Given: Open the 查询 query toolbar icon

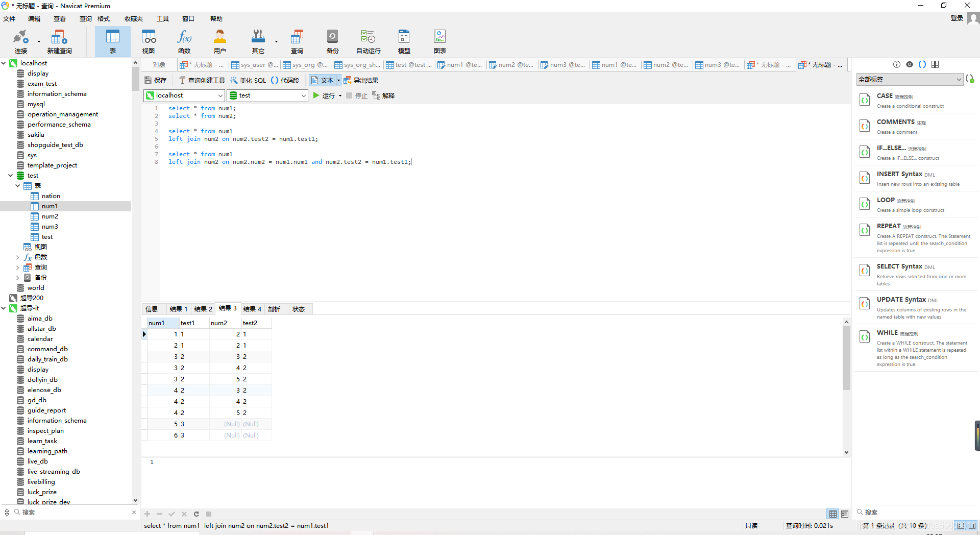Looking at the screenshot, I should click(297, 41).
